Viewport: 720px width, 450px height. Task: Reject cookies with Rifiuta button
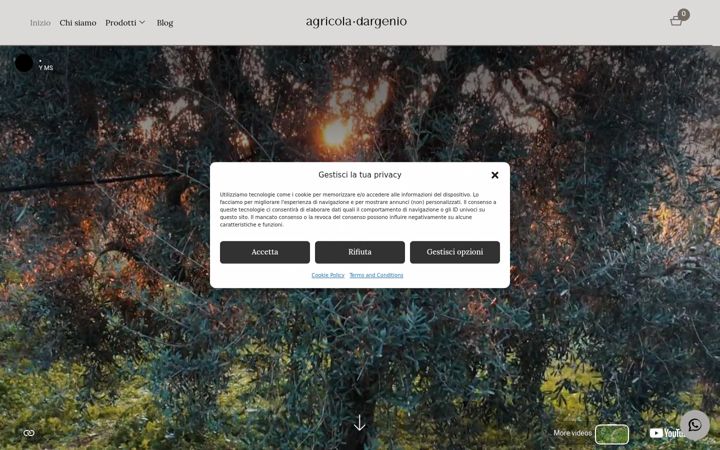coord(360,252)
